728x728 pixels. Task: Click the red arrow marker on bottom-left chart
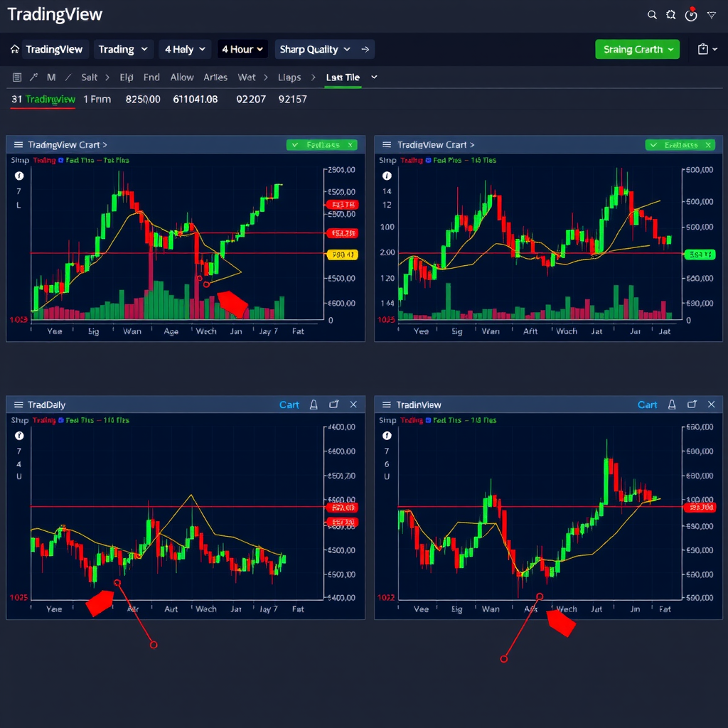pos(100,603)
